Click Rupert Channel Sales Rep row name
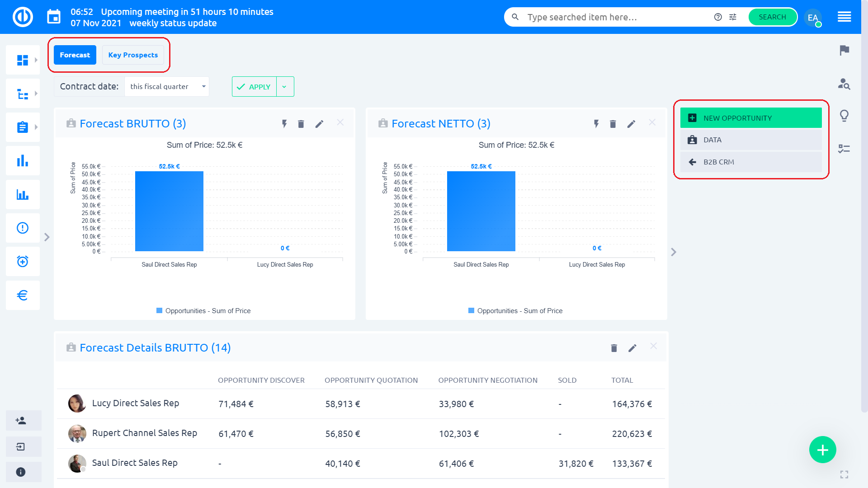The height and width of the screenshot is (488, 868). (145, 433)
